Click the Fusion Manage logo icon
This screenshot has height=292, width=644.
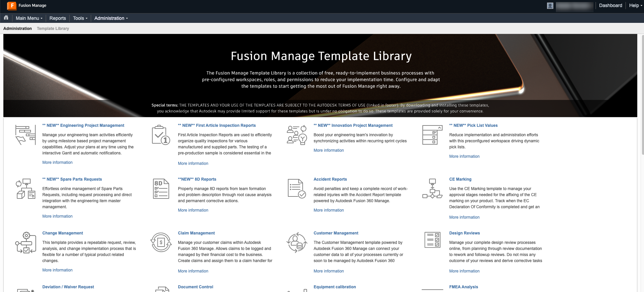click(x=12, y=6)
